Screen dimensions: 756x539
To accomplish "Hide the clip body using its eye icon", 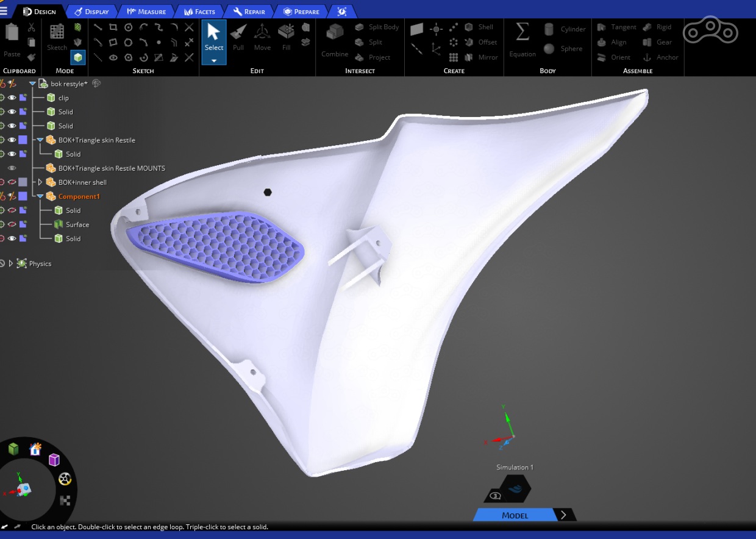I will tap(12, 98).
